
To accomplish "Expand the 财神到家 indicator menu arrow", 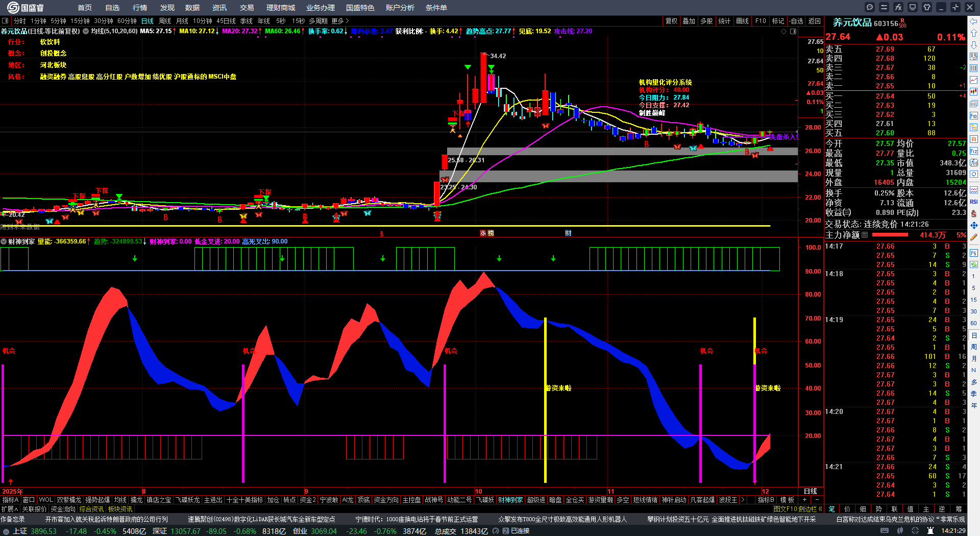I will coord(4,241).
